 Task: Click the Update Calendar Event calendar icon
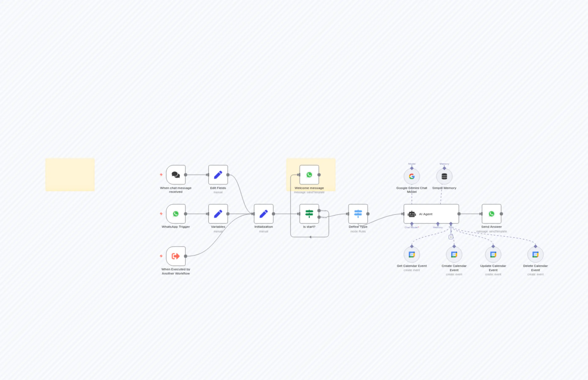493,254
